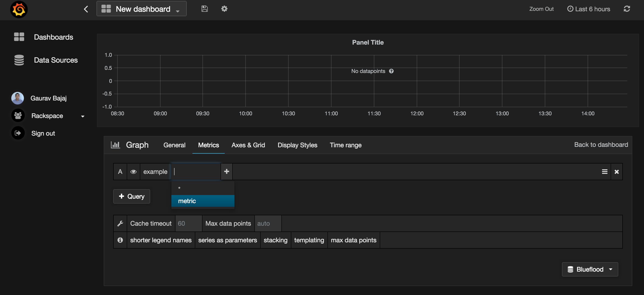Open dashboard settings gear icon
This screenshot has width=644, height=295.
coord(224,9)
